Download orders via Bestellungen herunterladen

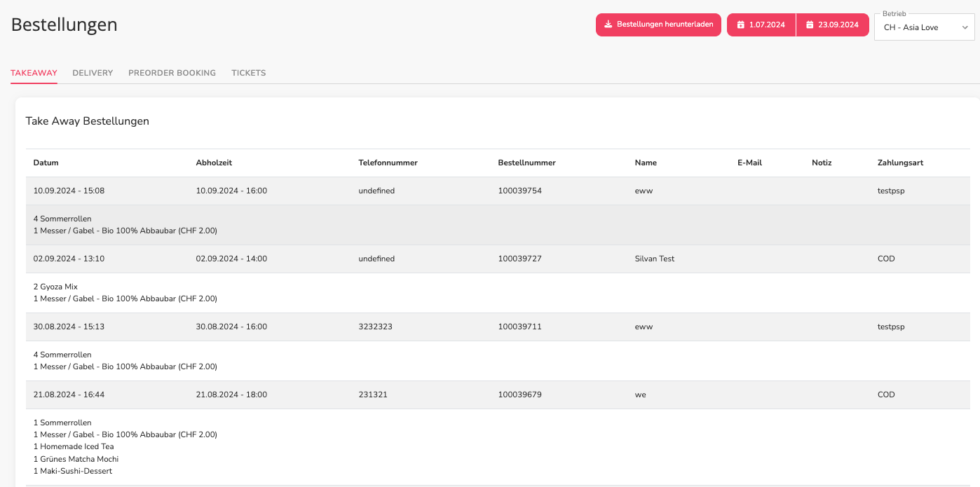coord(658,25)
